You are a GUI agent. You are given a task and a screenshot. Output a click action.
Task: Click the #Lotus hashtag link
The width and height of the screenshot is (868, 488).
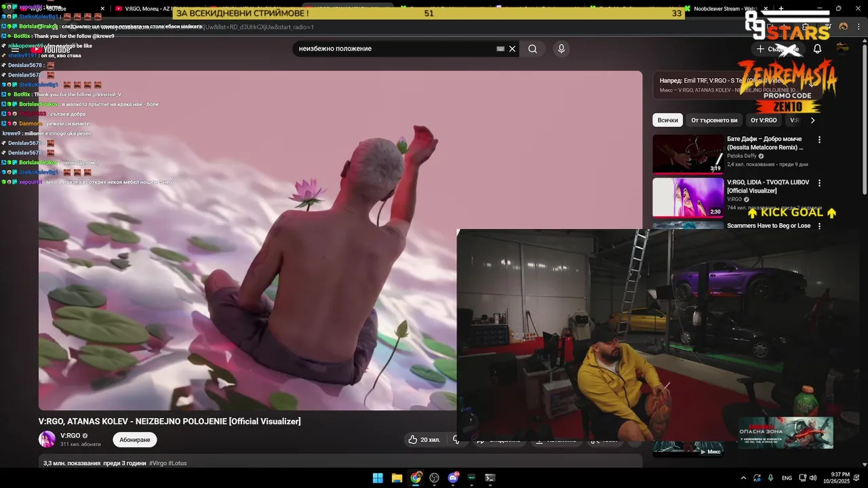tap(178, 463)
